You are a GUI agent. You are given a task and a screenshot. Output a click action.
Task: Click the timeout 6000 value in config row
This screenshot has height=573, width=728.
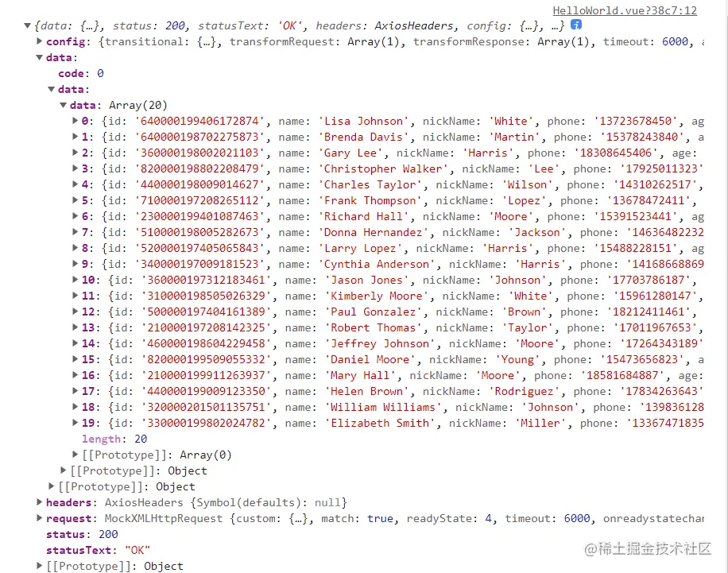tap(675, 42)
